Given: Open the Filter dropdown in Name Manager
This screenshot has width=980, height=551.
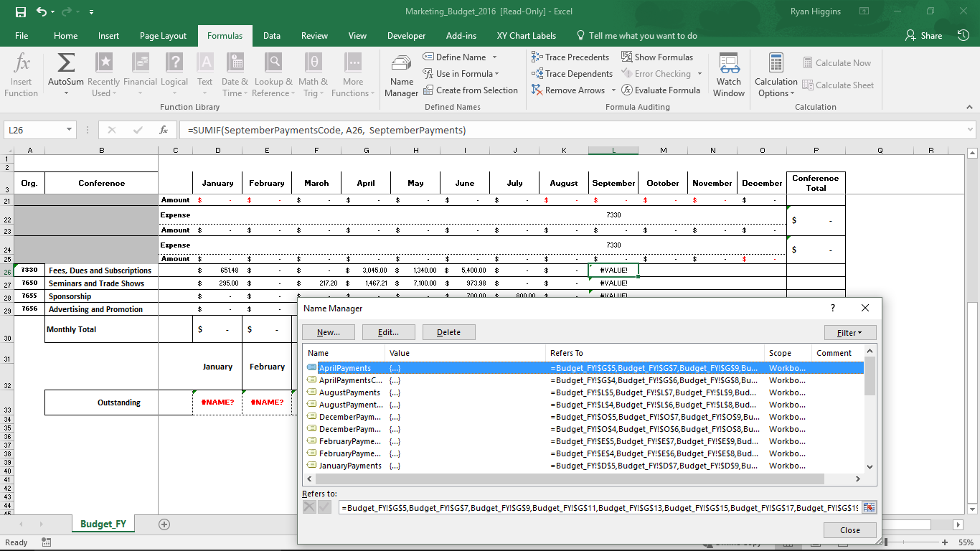Looking at the screenshot, I should tap(850, 333).
